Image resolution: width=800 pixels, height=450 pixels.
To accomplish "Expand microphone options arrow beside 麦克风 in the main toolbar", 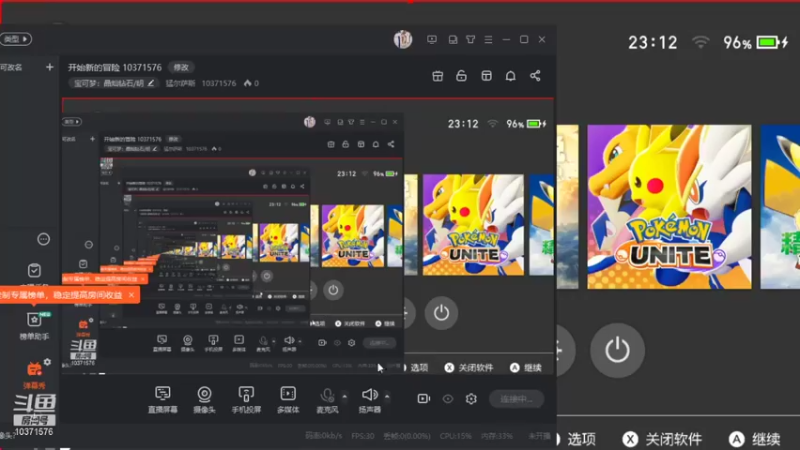I will [x=344, y=396].
